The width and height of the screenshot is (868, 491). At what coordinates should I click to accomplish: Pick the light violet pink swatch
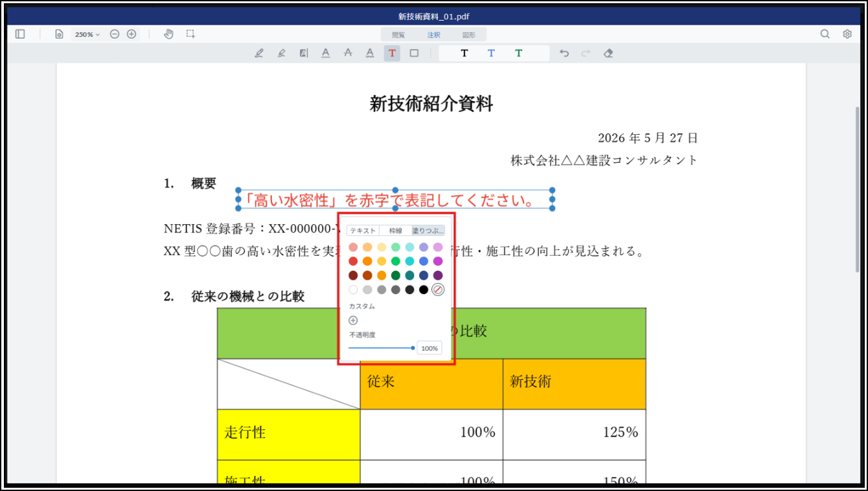438,247
